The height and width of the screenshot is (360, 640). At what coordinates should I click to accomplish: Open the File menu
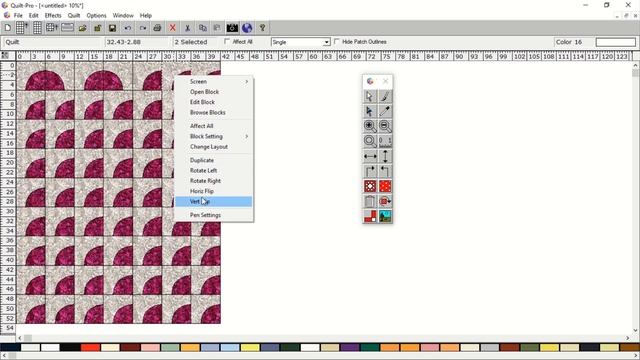(18, 16)
